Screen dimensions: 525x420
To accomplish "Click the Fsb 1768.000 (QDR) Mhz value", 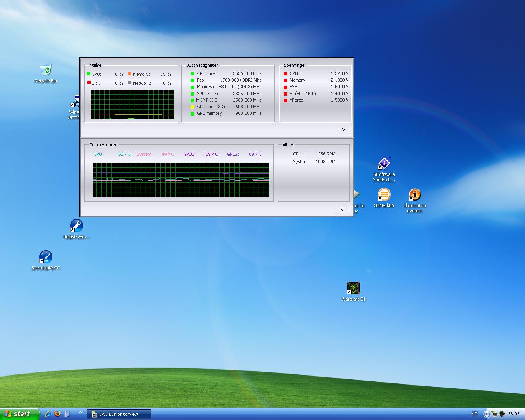I will tap(240, 80).
